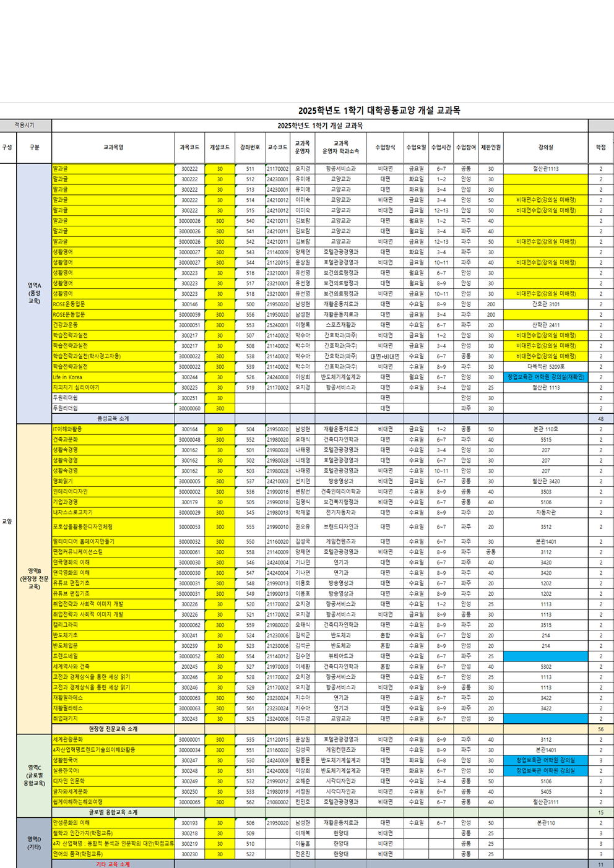The image size is (614, 868).
Task: Select course cell '반도체기초'
Action: click(x=113, y=635)
